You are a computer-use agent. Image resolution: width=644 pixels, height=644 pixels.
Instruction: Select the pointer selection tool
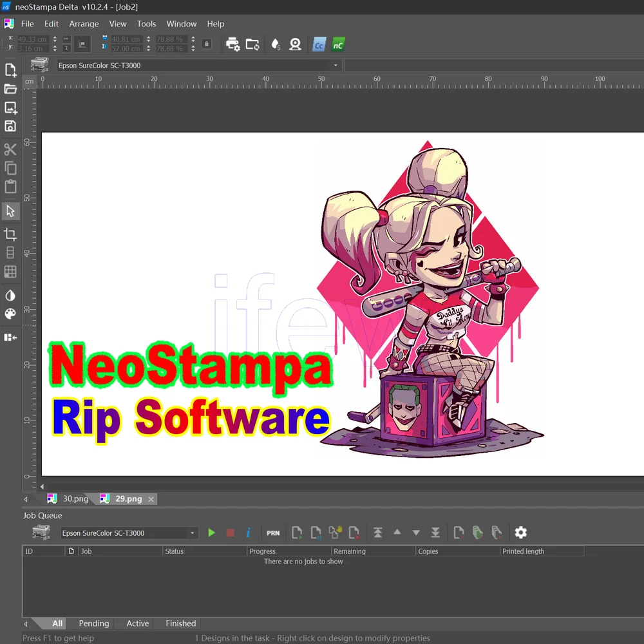click(x=10, y=211)
